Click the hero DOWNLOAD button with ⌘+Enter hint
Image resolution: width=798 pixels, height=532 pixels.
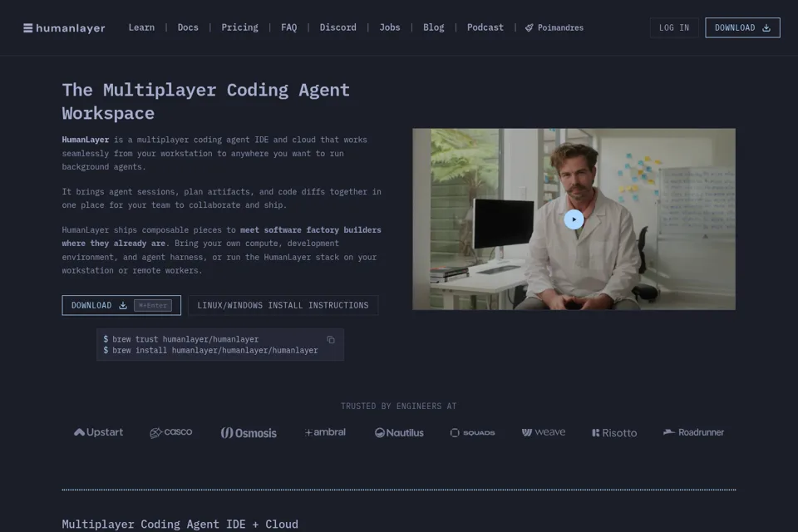tap(121, 305)
